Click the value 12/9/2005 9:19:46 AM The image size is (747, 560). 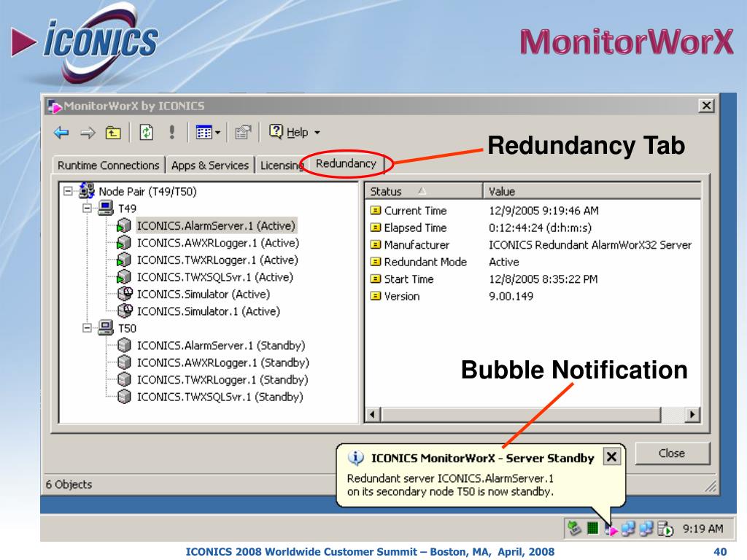click(x=543, y=211)
